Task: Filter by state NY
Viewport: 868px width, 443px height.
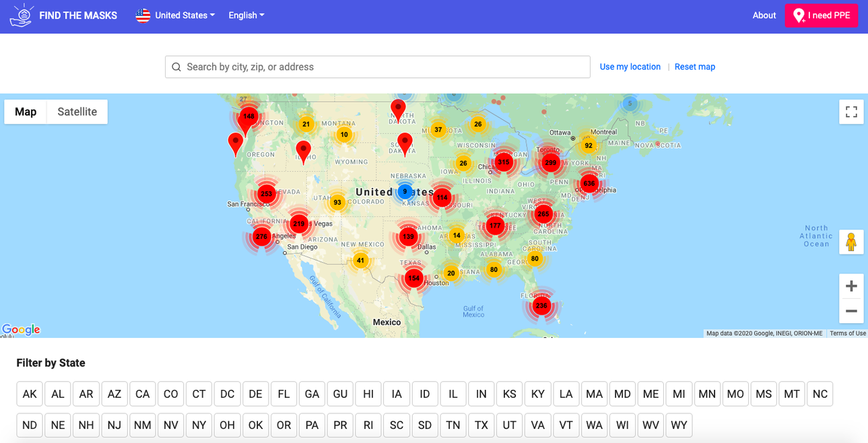Action: [199, 425]
